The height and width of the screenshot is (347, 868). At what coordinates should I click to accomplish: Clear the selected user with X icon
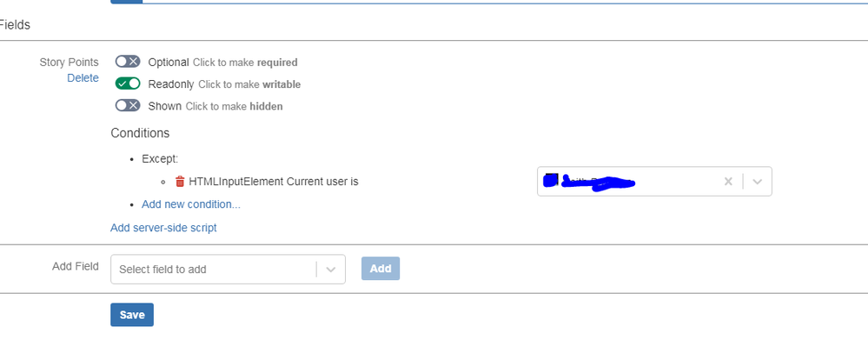click(728, 181)
